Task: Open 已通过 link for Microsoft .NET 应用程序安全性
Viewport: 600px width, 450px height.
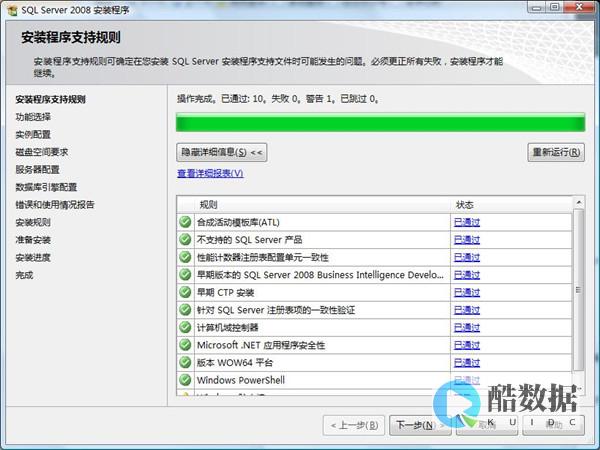Action: tap(467, 345)
